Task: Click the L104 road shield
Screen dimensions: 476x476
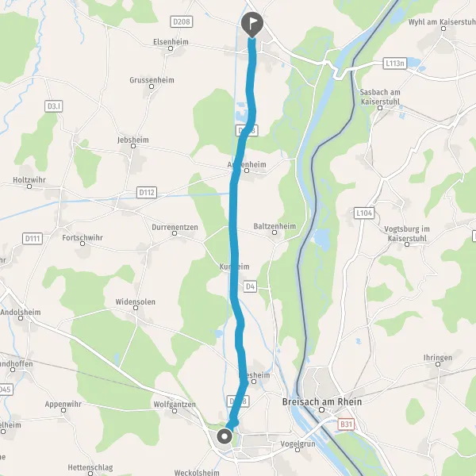Action: click(364, 213)
